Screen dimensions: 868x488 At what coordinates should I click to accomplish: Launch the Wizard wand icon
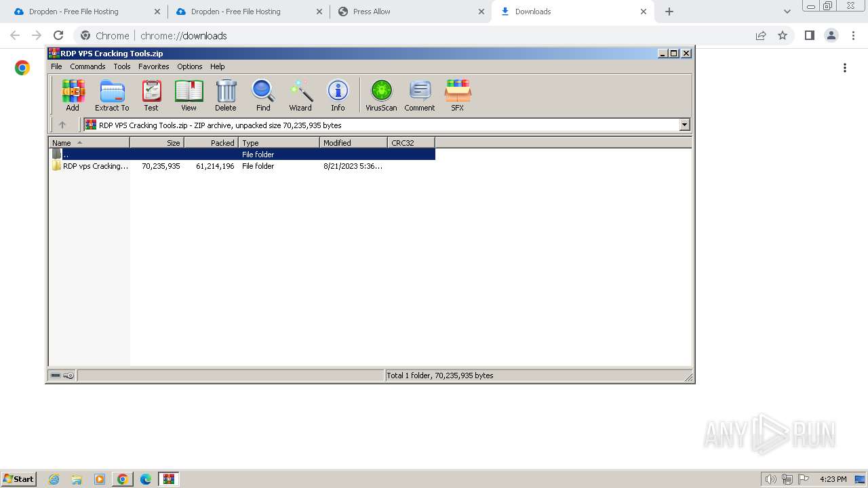pyautogui.click(x=300, y=96)
